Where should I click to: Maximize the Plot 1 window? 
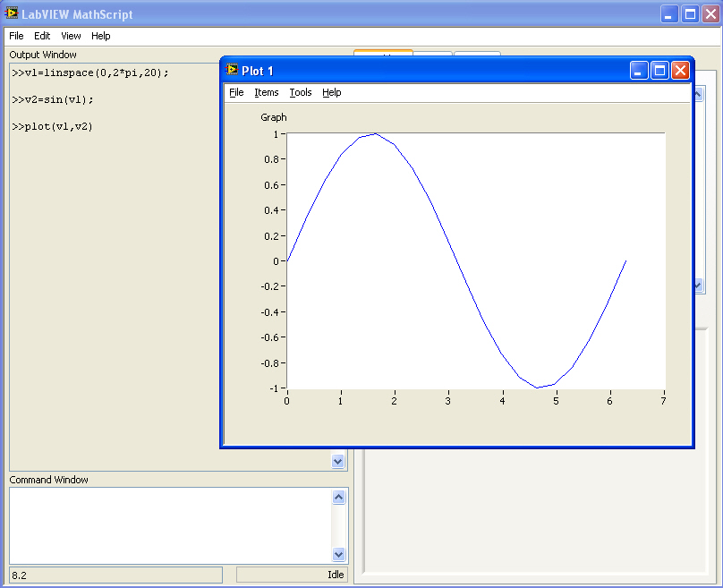tap(659, 71)
